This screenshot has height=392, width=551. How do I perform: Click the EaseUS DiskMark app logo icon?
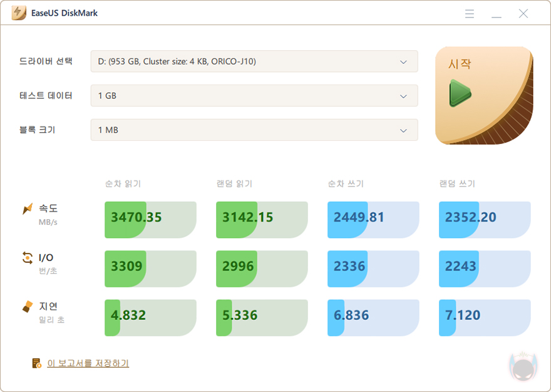19,13
